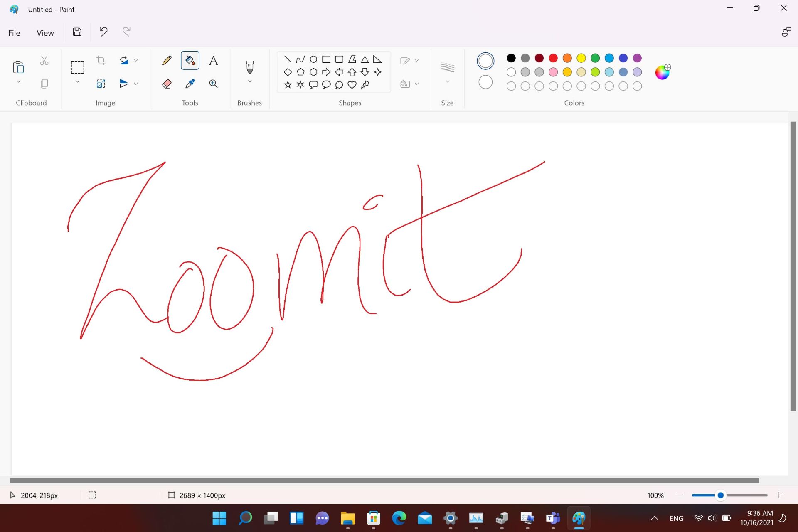Select the Fill bucket tool
The width and height of the screenshot is (798, 532).
coord(190,61)
